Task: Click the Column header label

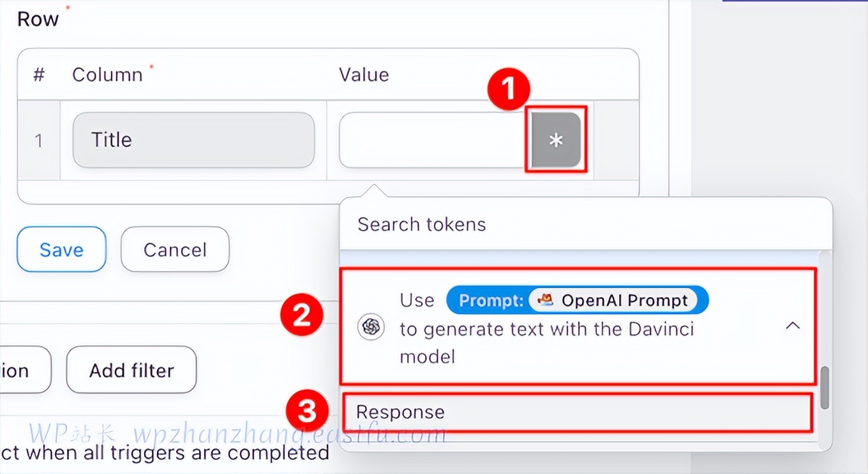Action: 107,75
